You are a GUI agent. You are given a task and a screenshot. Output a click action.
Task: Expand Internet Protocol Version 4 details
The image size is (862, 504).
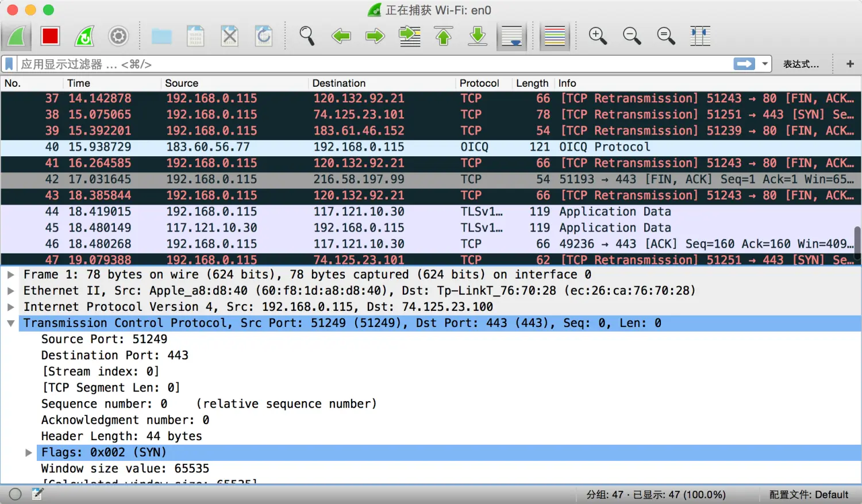[10, 307]
